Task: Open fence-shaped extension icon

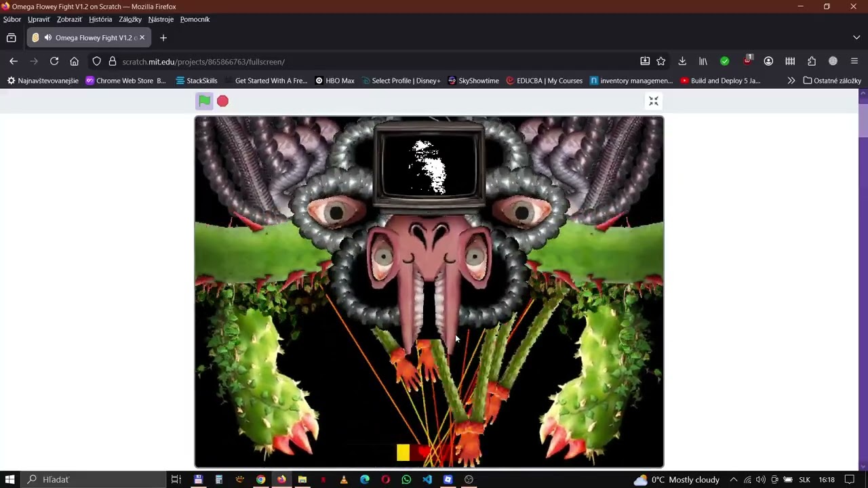Action: pos(790,61)
